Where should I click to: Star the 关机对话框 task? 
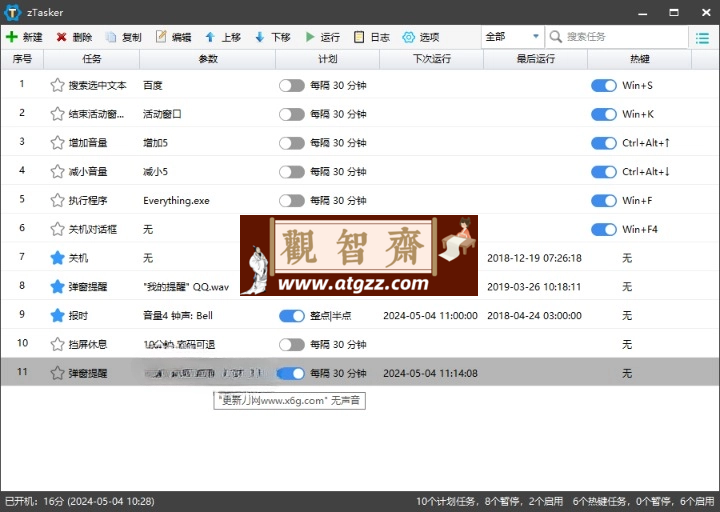click(57, 229)
